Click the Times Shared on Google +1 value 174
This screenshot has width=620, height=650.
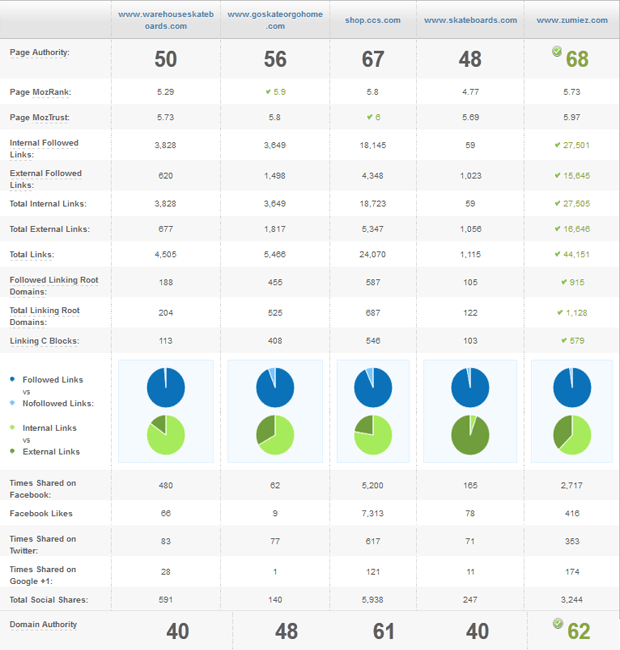pyautogui.click(x=572, y=572)
